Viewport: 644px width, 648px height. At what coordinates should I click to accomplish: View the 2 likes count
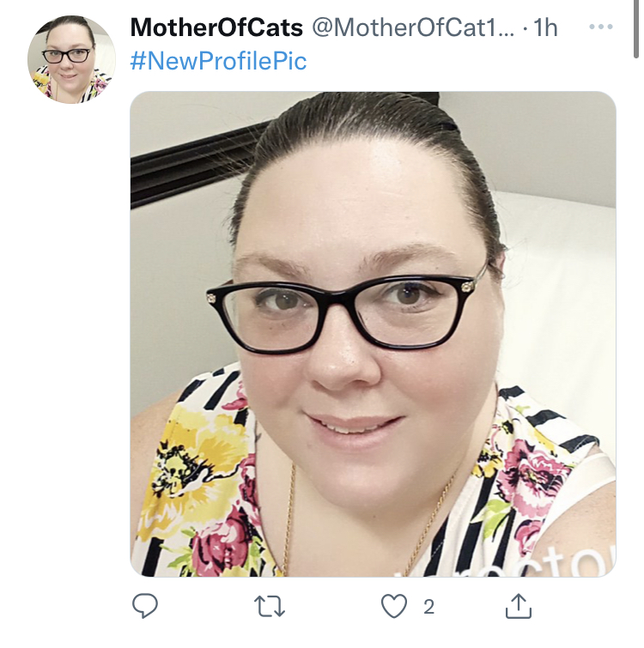428,607
